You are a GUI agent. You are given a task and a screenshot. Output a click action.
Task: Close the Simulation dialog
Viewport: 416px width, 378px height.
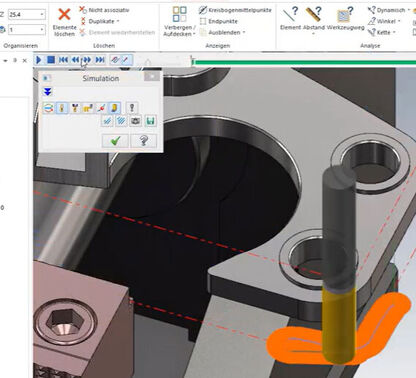tap(152, 77)
